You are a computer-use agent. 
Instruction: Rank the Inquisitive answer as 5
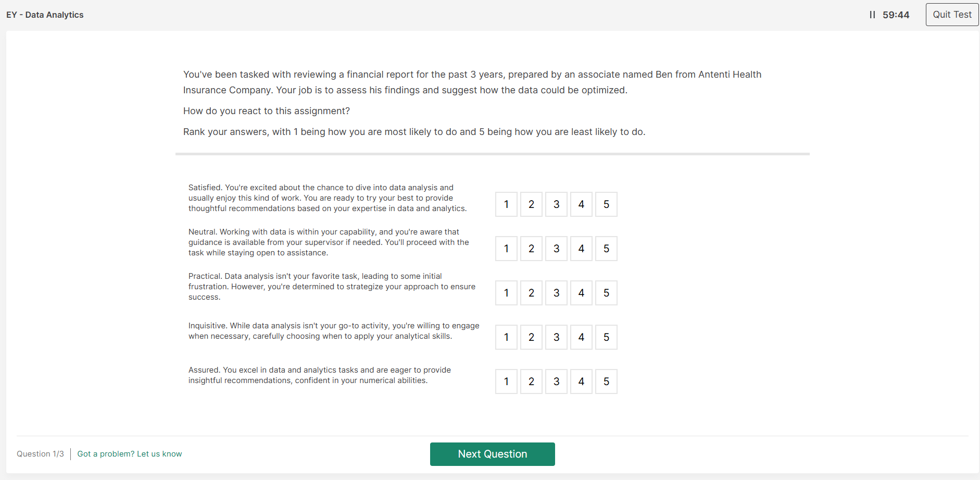[606, 337]
